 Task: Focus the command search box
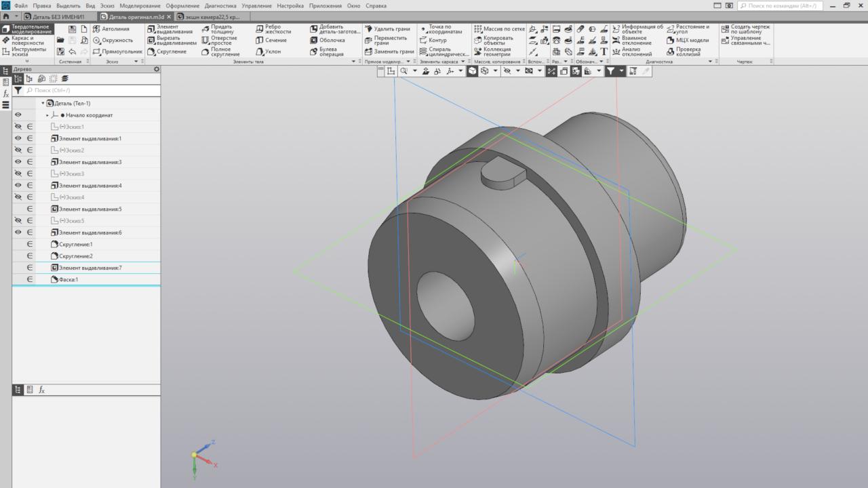[780, 5]
